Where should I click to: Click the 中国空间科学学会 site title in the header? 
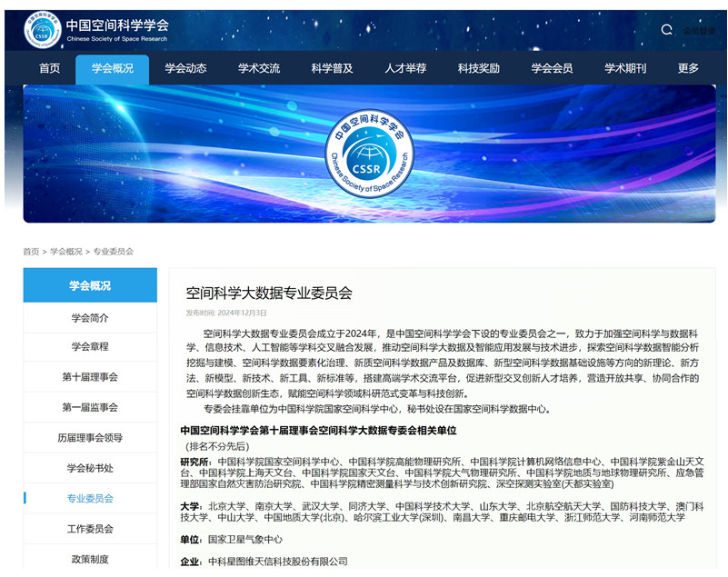click(117, 25)
